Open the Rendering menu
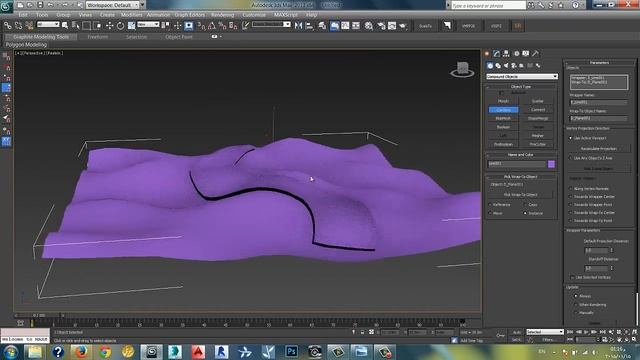The image size is (640, 360). click(222, 15)
